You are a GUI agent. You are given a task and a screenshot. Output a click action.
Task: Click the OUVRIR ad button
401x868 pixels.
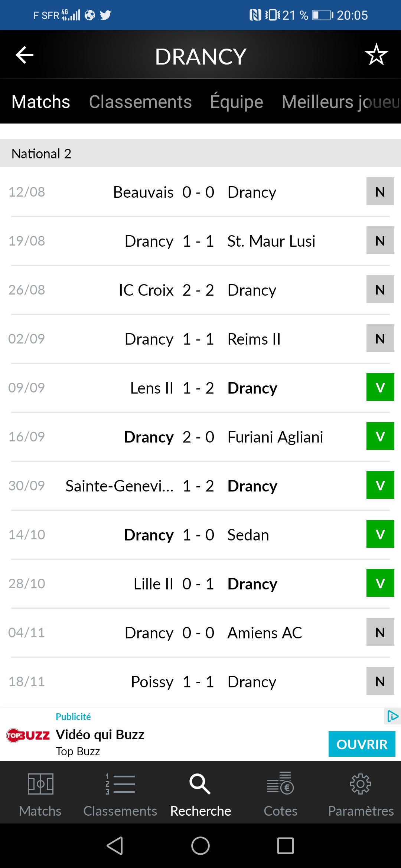(362, 744)
